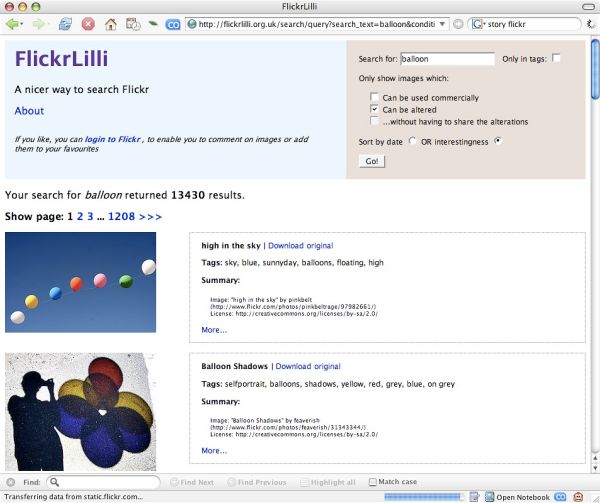Viewport: 600px width, 503px height.
Task: Click the Go! search button
Action: (372, 161)
